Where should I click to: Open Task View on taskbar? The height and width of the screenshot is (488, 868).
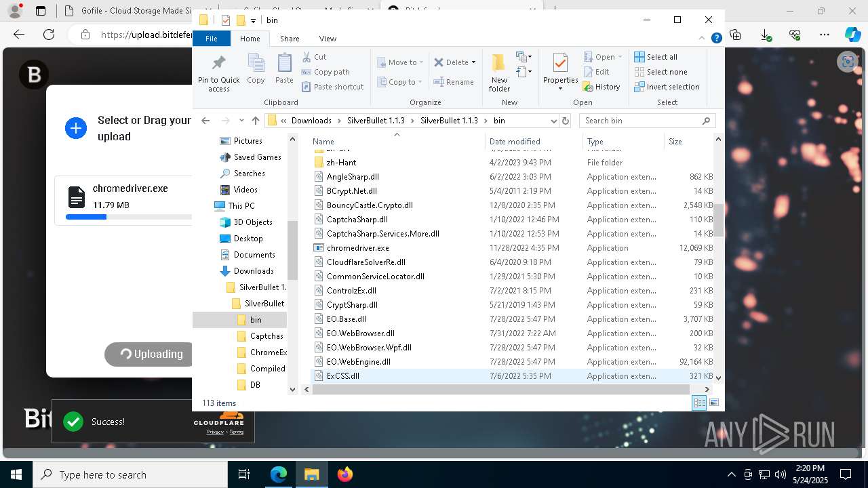click(244, 474)
